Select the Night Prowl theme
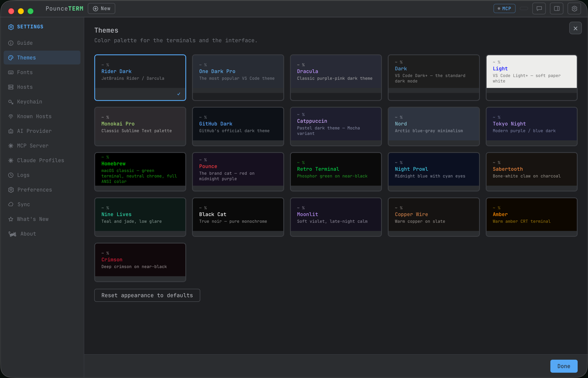 click(x=434, y=172)
